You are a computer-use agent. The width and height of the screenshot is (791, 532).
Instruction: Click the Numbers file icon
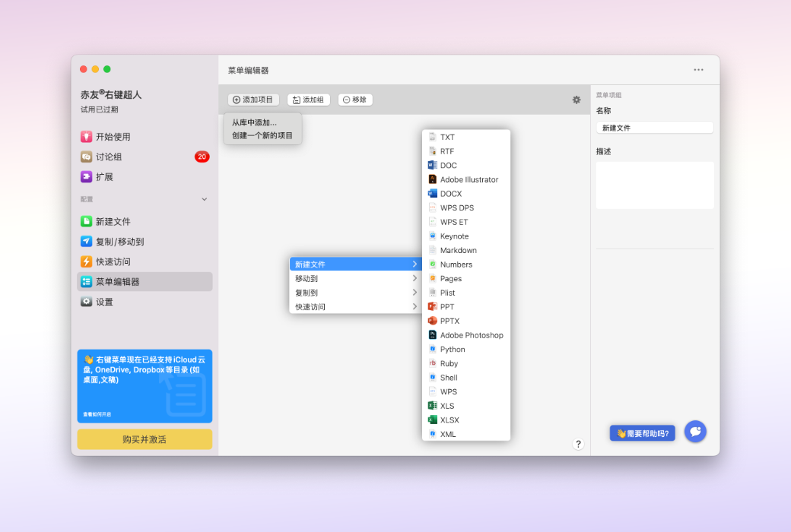[x=432, y=264]
